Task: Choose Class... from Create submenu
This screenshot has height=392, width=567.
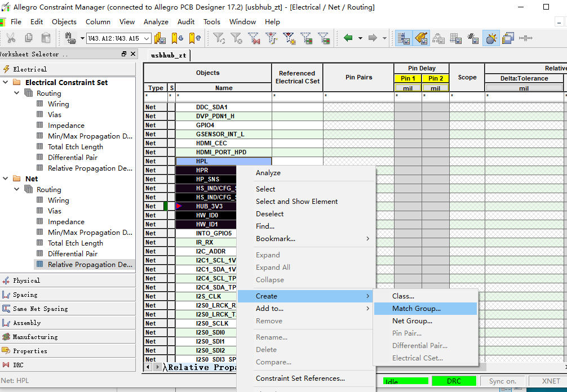Action: 426,296
